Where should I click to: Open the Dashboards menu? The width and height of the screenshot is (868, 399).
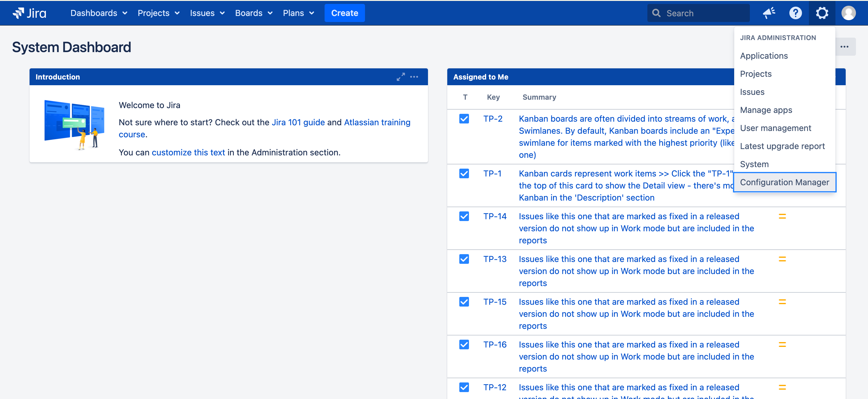97,13
